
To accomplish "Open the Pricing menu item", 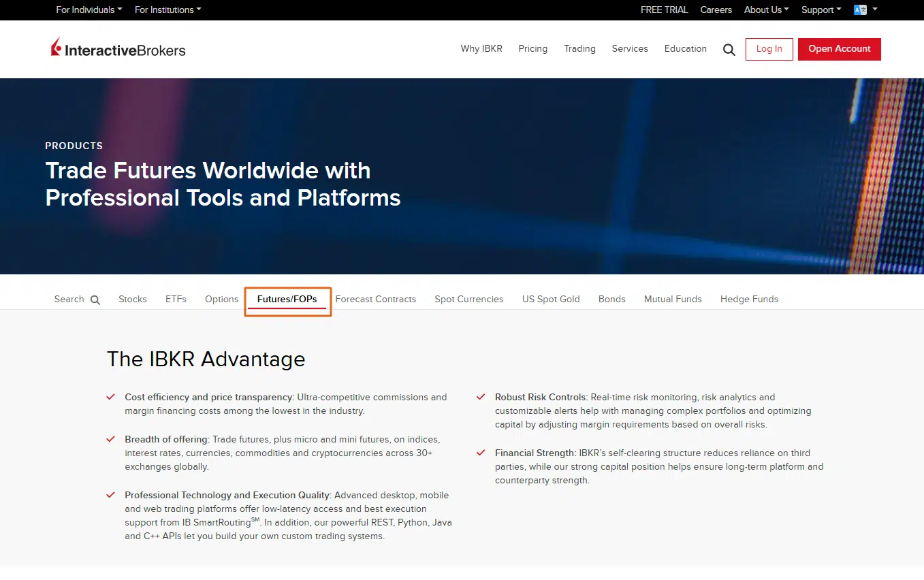I will click(532, 49).
